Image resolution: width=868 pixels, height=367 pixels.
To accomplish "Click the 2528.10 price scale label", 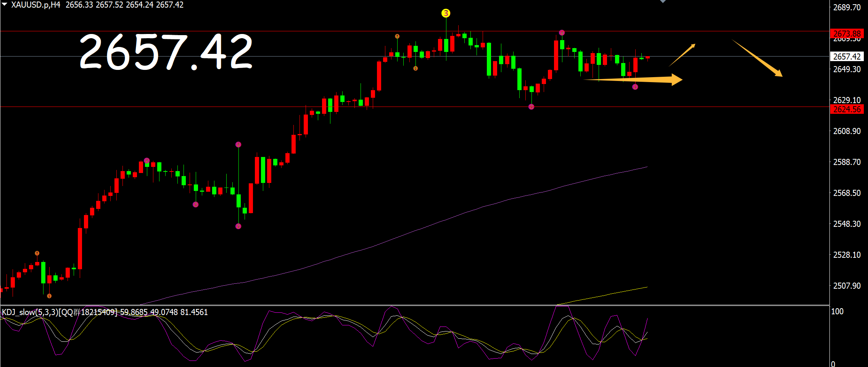I will (847, 255).
